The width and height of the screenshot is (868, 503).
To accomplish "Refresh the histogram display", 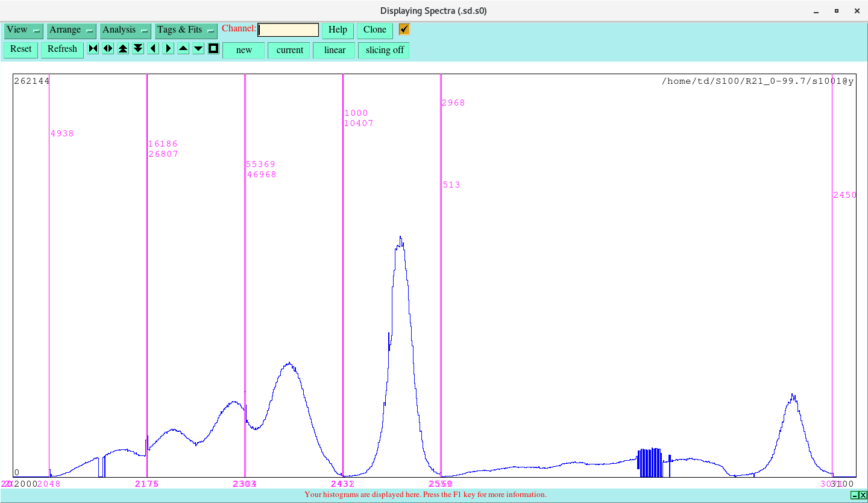I will pyautogui.click(x=62, y=49).
